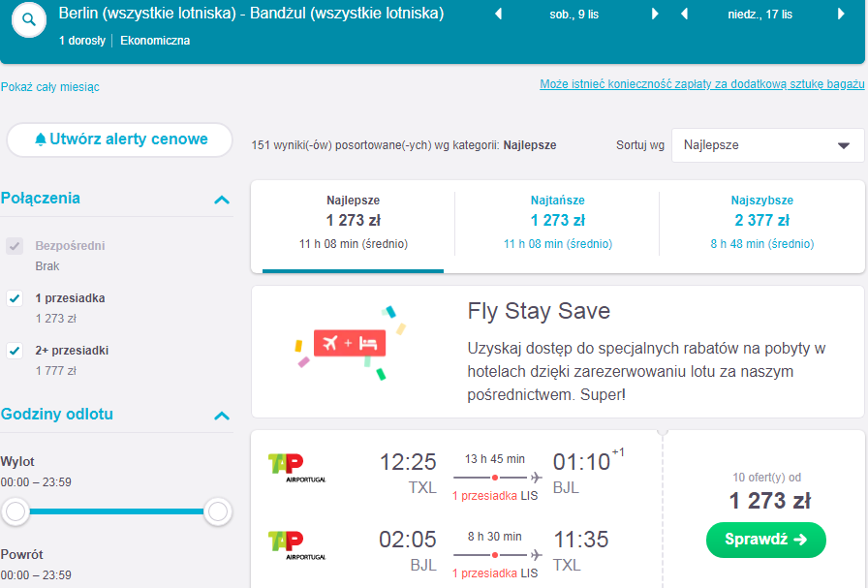
Task: Toggle the Bezpośredni checkbox
Action: [x=15, y=246]
